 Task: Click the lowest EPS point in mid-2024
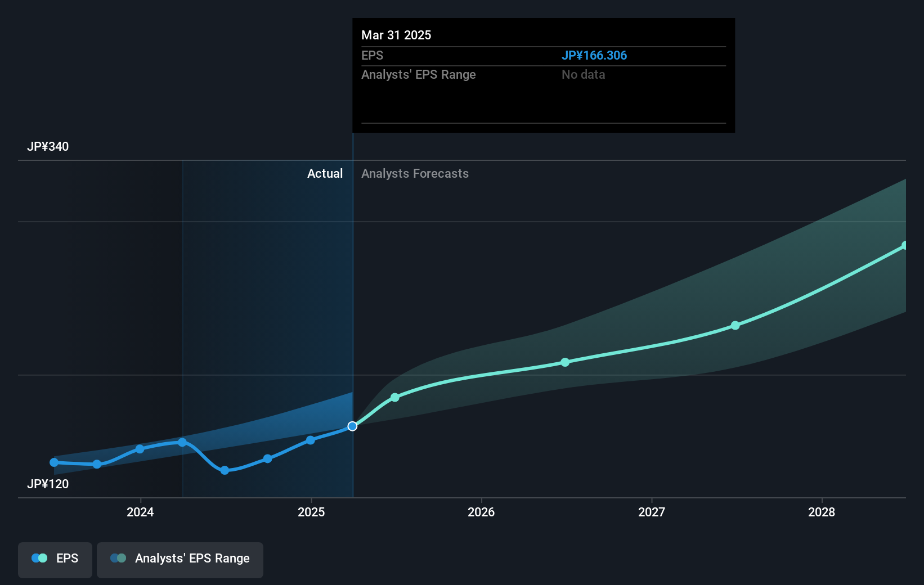(x=225, y=470)
